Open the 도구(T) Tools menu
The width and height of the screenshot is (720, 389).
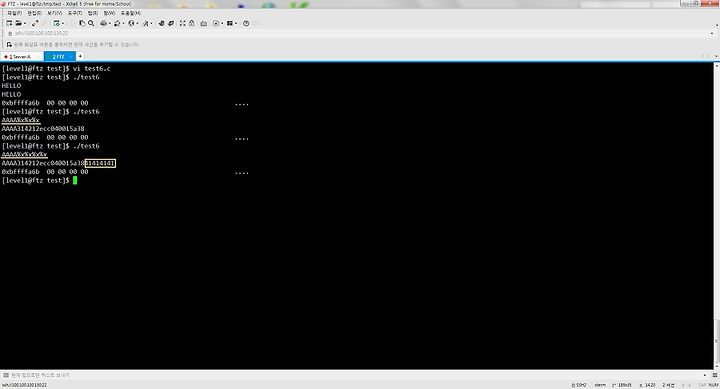click(75, 13)
